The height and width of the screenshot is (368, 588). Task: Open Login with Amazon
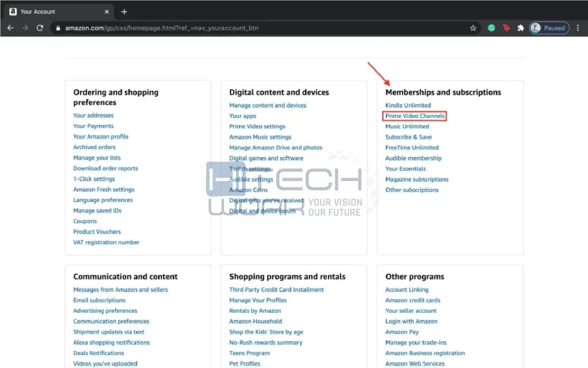(411, 321)
